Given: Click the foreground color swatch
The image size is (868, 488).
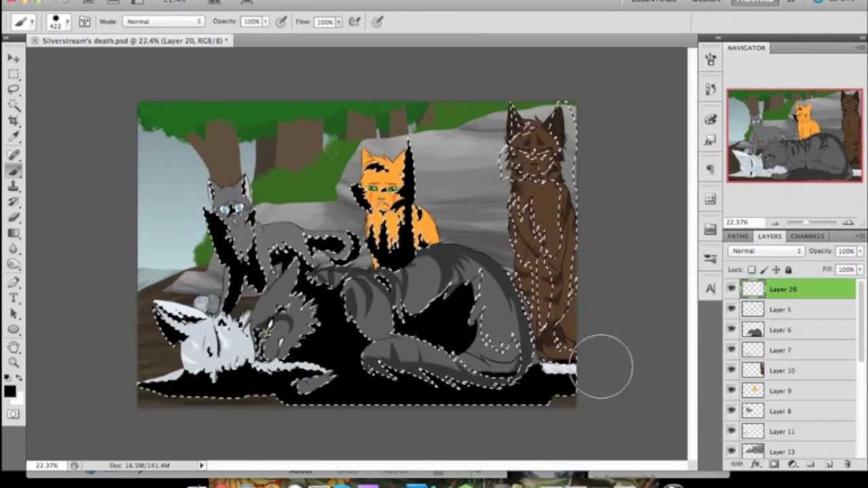Looking at the screenshot, I should [9, 391].
